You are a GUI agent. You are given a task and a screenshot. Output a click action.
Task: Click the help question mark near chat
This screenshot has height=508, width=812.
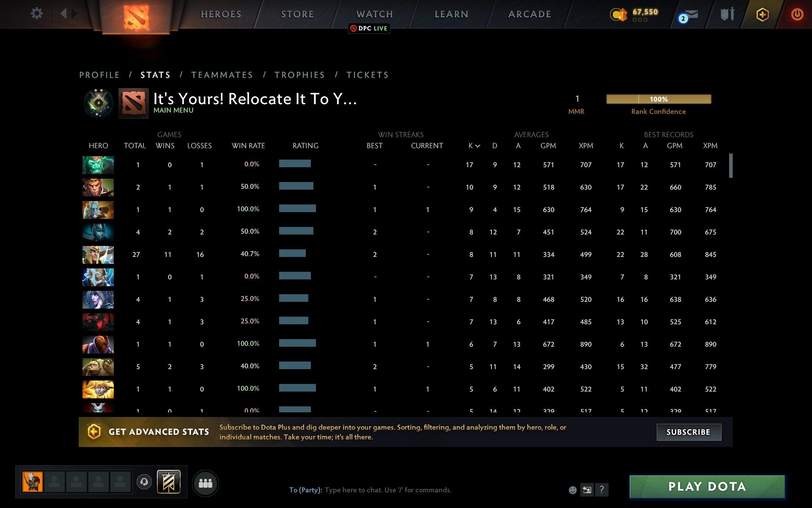tap(601, 490)
